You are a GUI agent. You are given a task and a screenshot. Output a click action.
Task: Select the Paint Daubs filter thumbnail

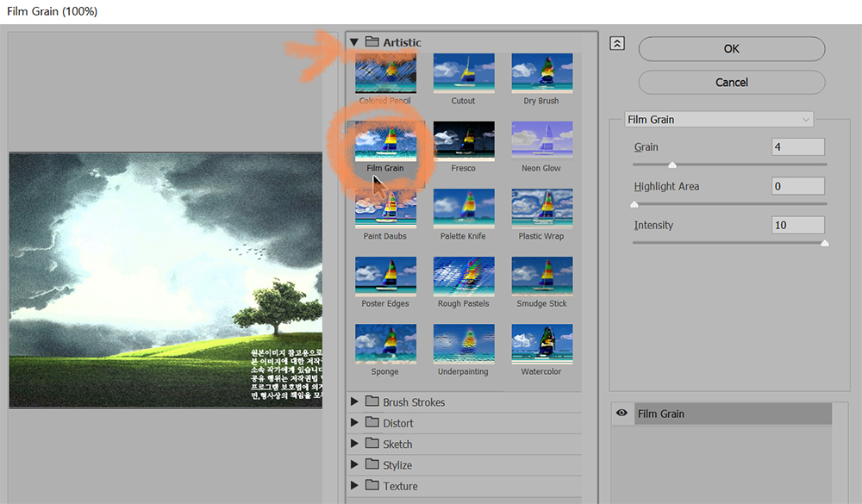[385, 208]
